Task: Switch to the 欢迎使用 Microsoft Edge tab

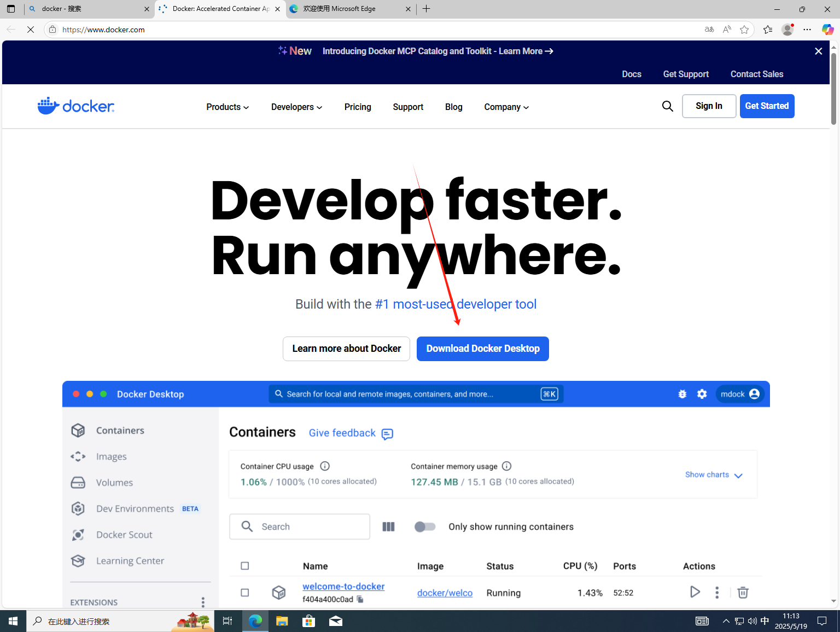Action: click(x=351, y=9)
